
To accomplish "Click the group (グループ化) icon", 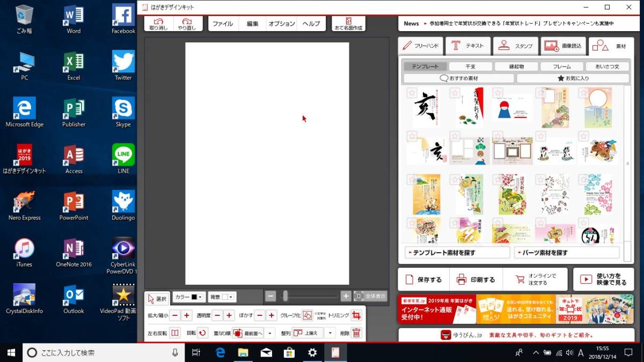I will coord(307,315).
